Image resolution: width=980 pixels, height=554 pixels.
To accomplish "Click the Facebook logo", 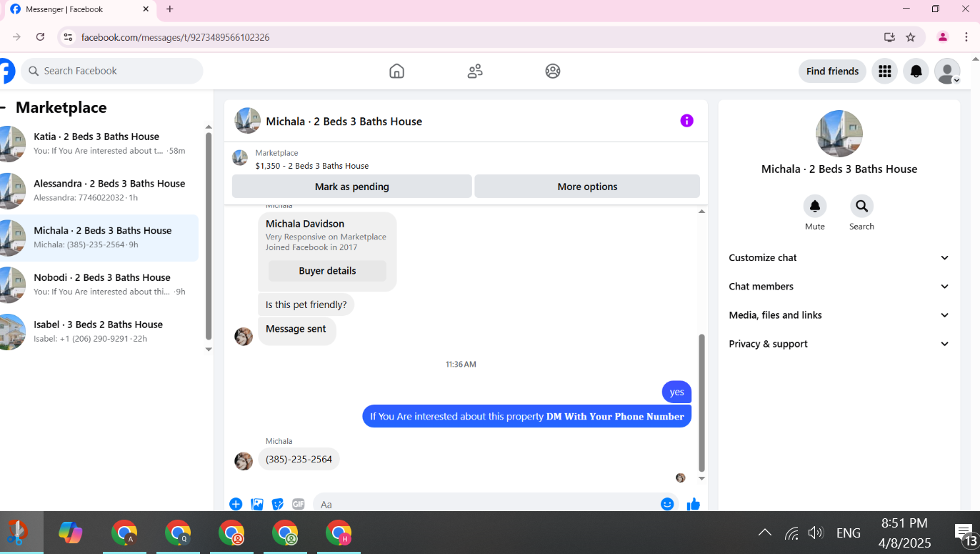I will pyautogui.click(x=6, y=71).
